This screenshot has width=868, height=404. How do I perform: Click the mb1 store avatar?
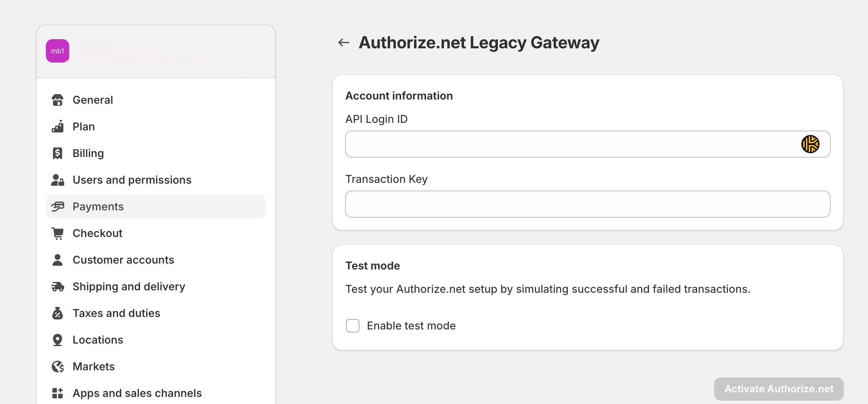coord(58,51)
